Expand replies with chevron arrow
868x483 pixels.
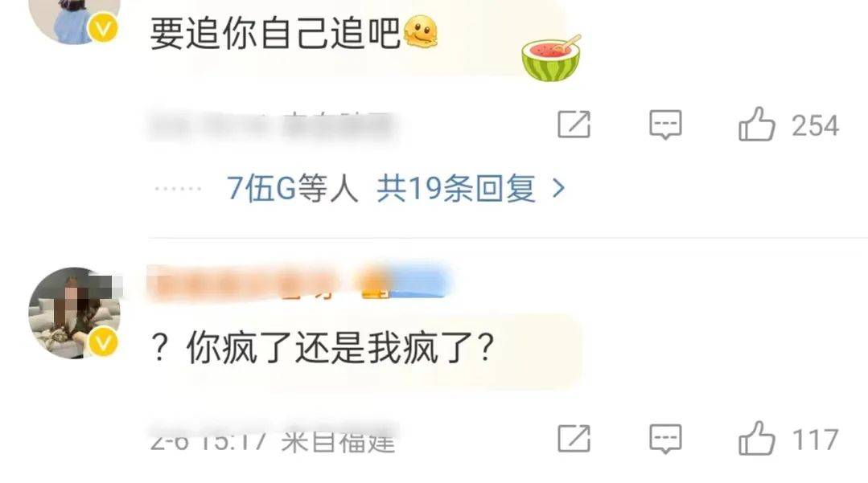(558, 189)
